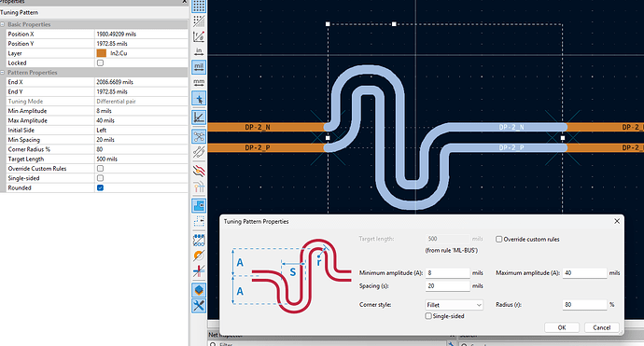Enable Locked checkbox in Basic Properties
The width and height of the screenshot is (644, 346).
(x=100, y=62)
